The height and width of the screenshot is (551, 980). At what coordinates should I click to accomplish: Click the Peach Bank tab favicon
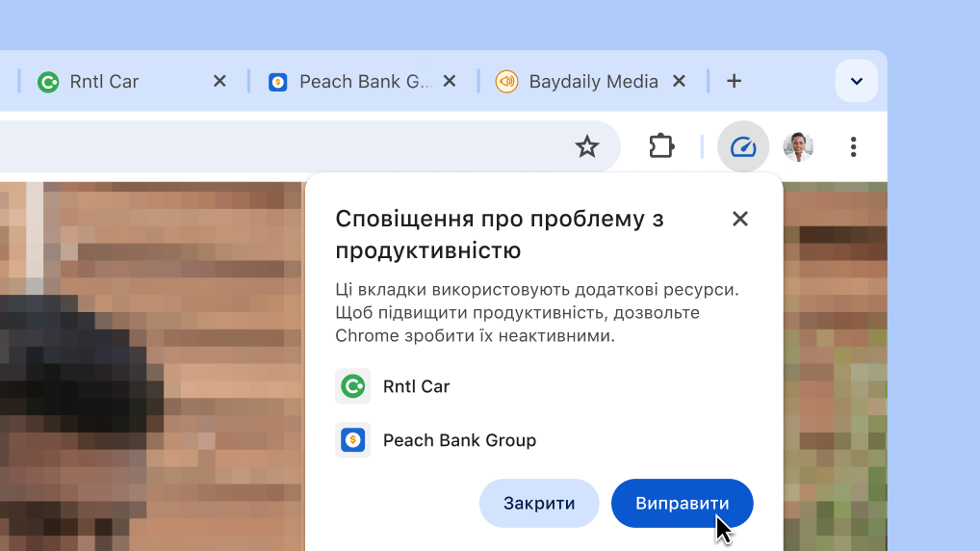[278, 82]
